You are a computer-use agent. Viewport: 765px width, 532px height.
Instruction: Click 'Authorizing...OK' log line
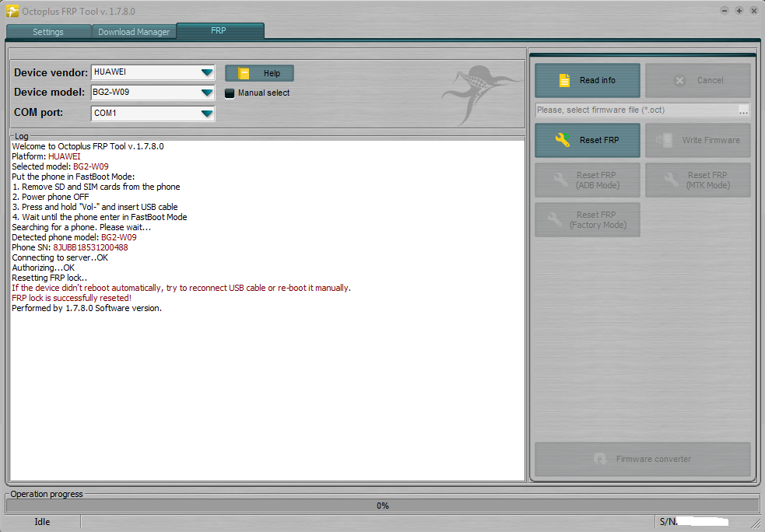point(44,268)
